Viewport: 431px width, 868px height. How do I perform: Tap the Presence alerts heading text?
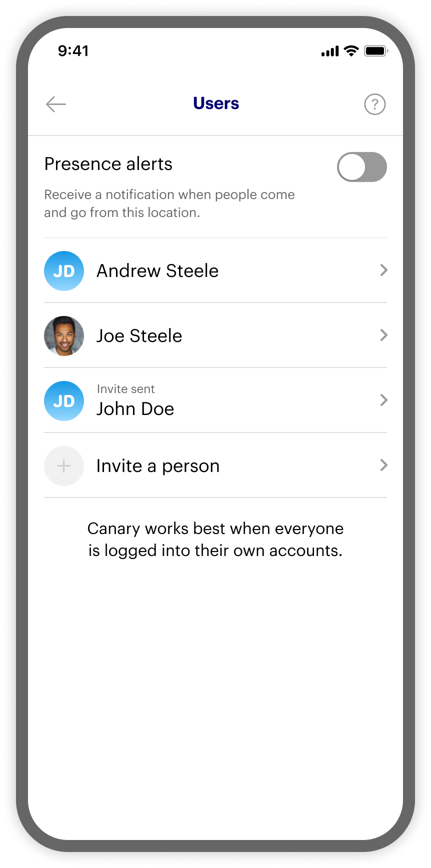click(x=108, y=164)
